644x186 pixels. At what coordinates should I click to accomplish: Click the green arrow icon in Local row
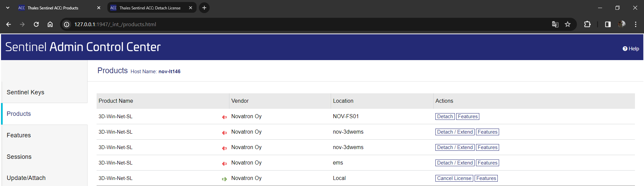coord(224,179)
